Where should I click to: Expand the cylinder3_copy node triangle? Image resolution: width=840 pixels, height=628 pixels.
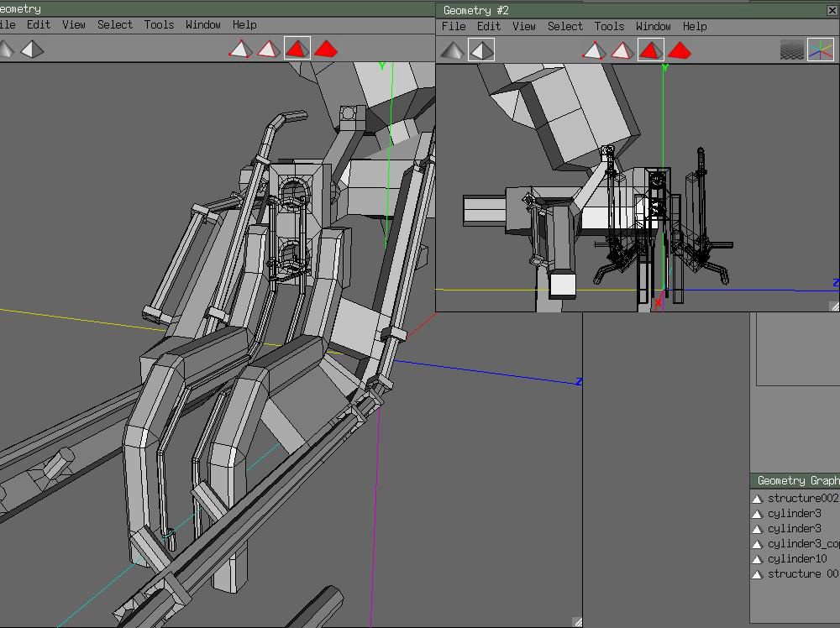pyautogui.click(x=757, y=544)
